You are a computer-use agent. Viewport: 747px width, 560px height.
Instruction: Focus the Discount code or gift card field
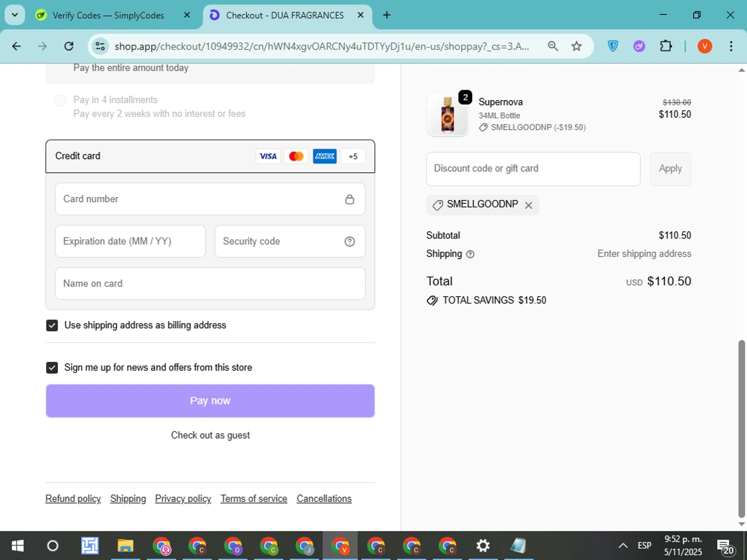click(533, 169)
